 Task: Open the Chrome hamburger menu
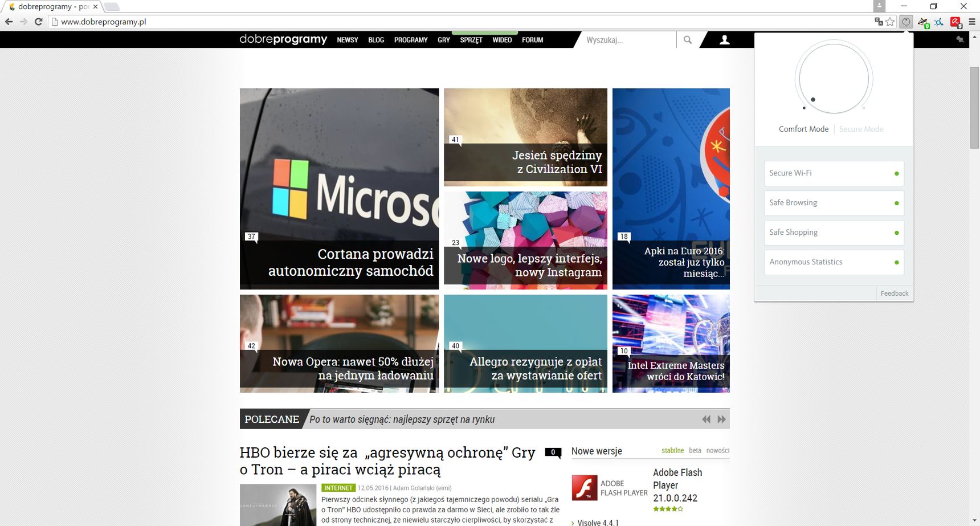(x=972, y=22)
